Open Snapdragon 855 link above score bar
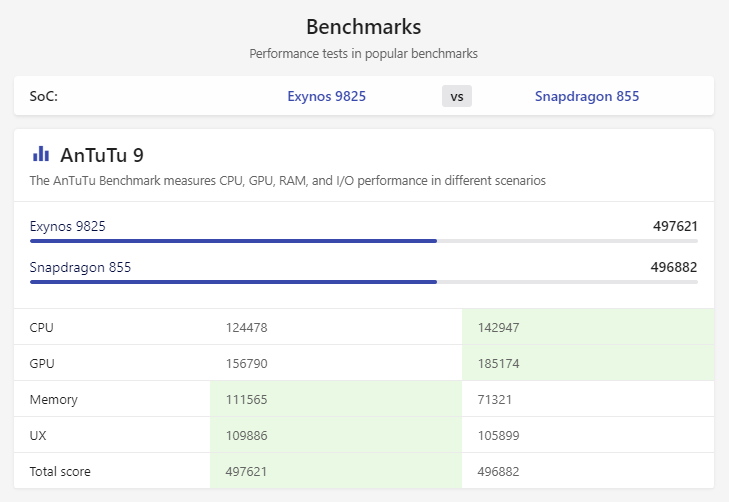This screenshot has height=502, width=729. point(80,267)
